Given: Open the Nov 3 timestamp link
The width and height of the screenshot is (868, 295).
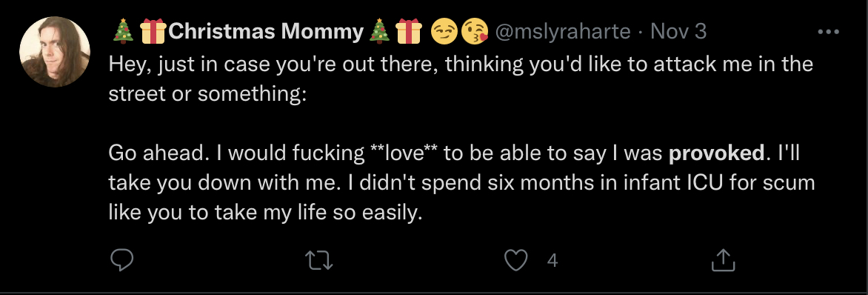Looking at the screenshot, I should click(x=678, y=32).
